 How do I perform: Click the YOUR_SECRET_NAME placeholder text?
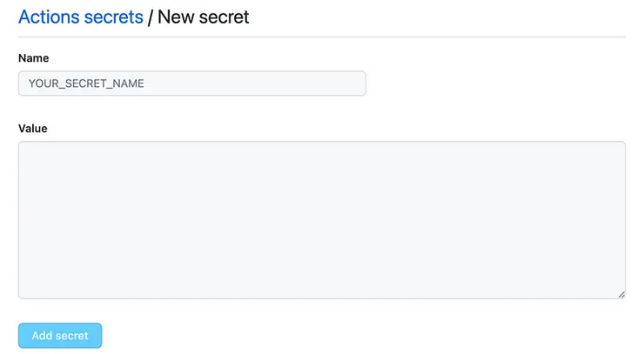point(86,83)
